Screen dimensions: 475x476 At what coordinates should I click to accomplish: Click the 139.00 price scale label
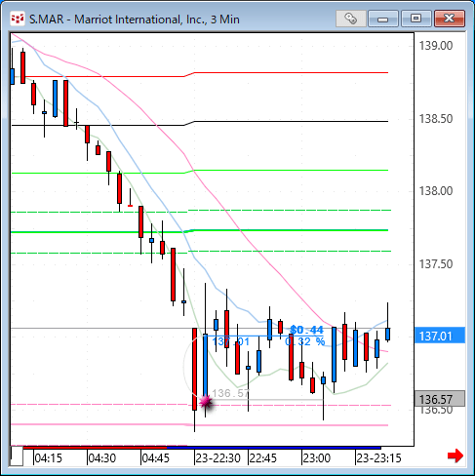tap(436, 46)
